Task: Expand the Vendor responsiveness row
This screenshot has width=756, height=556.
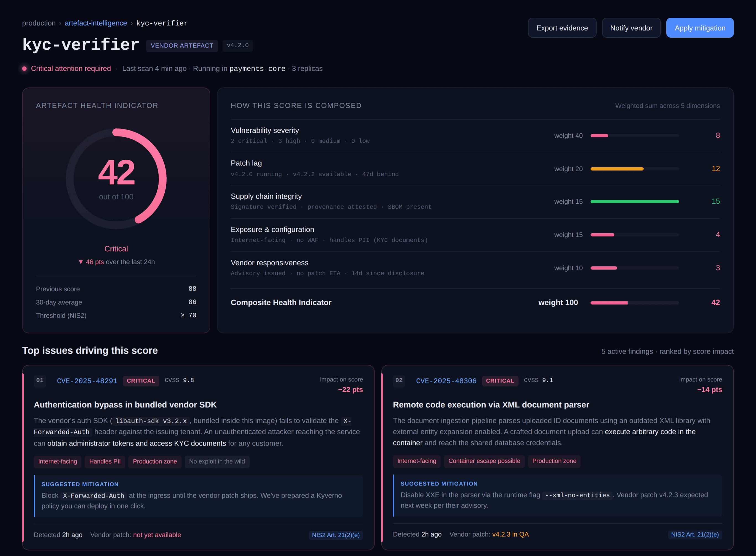Action: 475,268
